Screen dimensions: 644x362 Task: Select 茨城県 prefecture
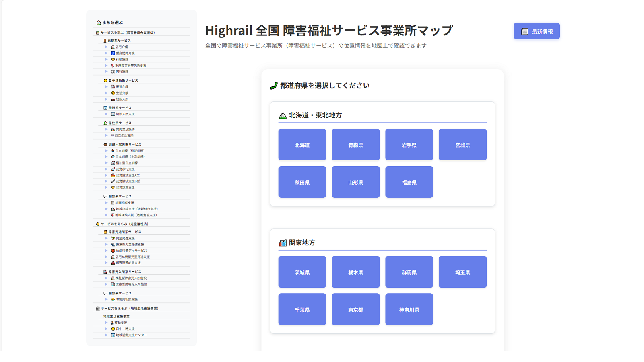(302, 272)
